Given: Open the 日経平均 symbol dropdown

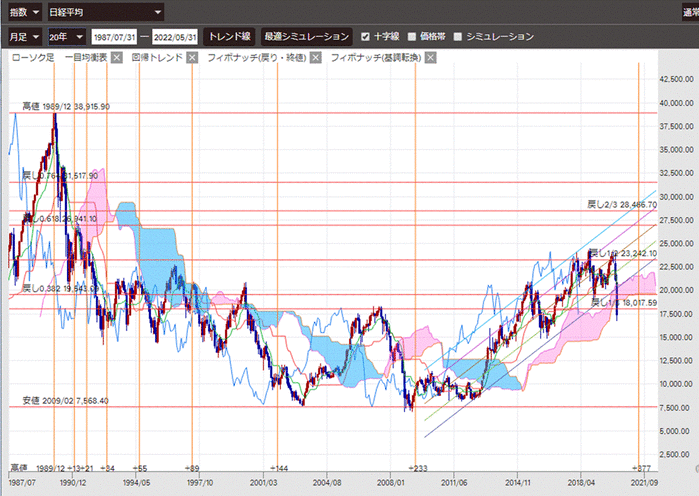Looking at the screenshot, I should [x=106, y=12].
